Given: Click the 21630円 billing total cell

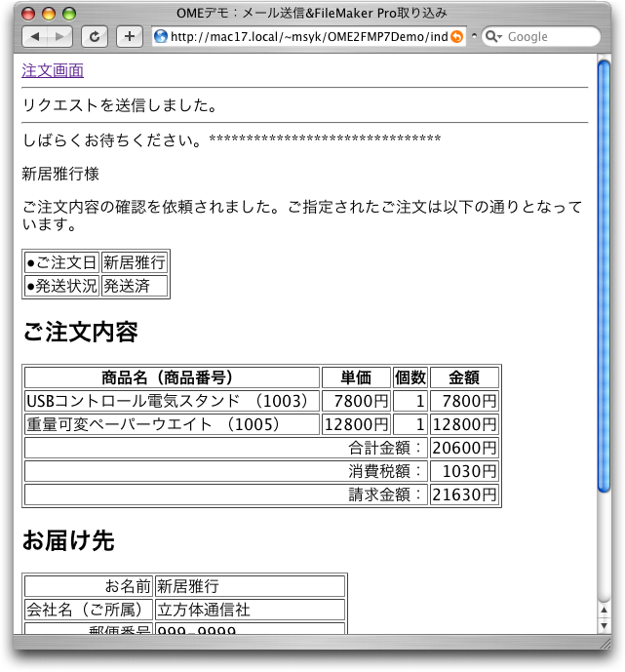Looking at the screenshot, I should [464, 494].
